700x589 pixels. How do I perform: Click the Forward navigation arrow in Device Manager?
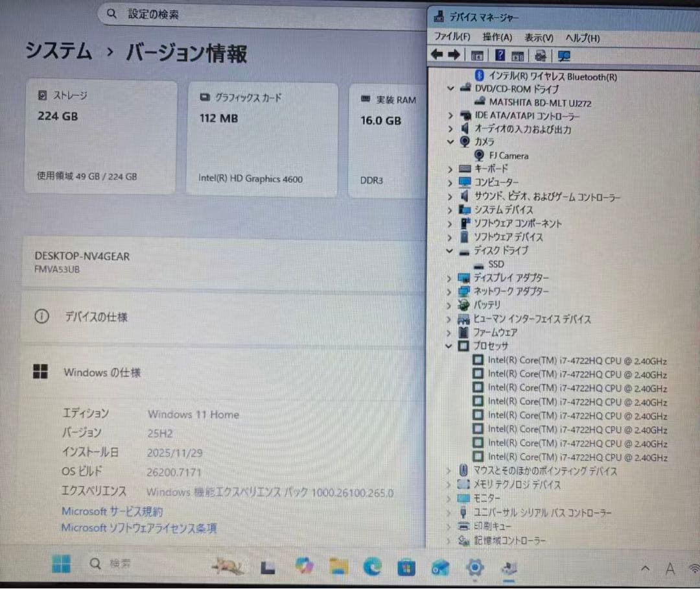click(453, 55)
